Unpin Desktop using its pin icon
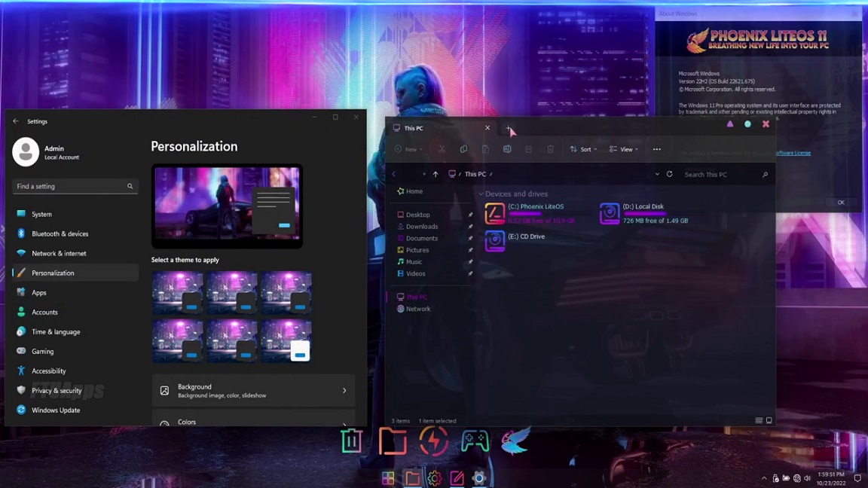The width and height of the screenshot is (868, 488). 470,215
